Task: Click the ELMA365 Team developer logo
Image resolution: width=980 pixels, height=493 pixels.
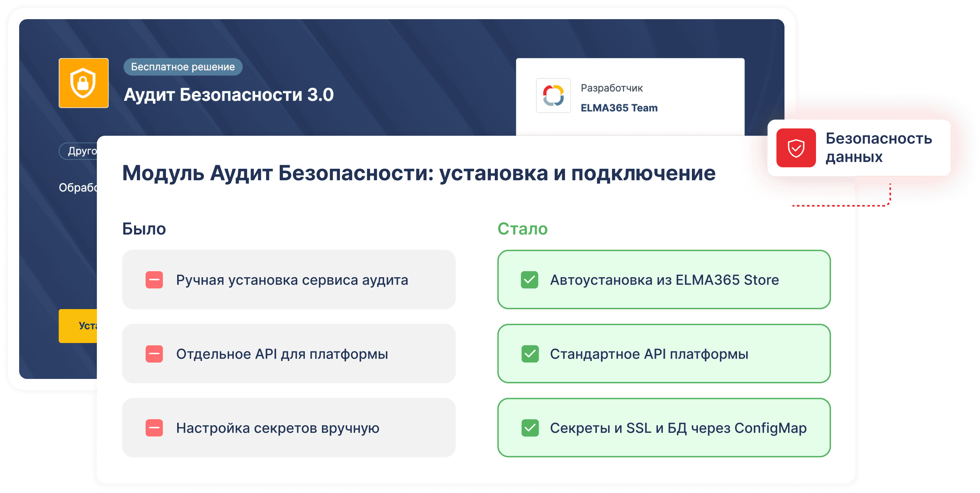Action: [x=553, y=96]
